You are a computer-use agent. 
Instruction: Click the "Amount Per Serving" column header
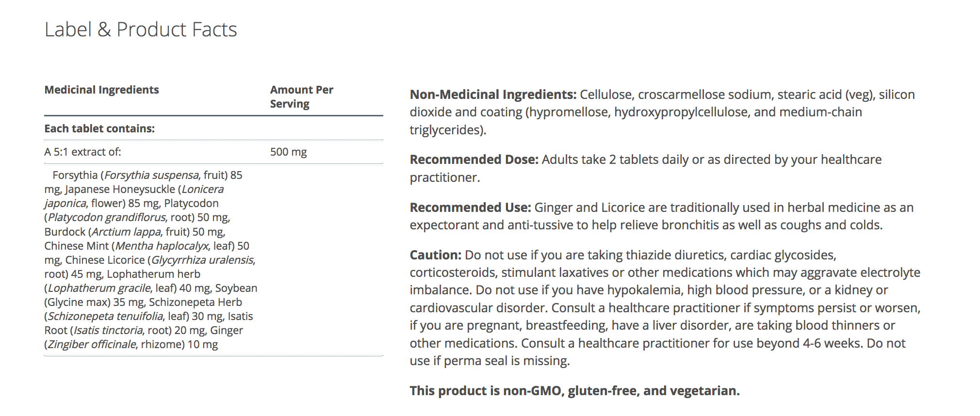pos(301,96)
